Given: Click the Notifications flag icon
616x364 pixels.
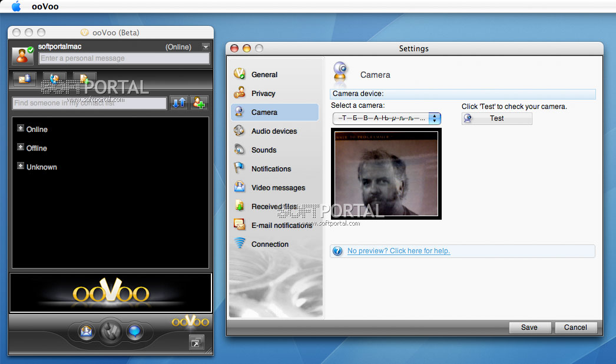Looking at the screenshot, I should pyautogui.click(x=240, y=168).
